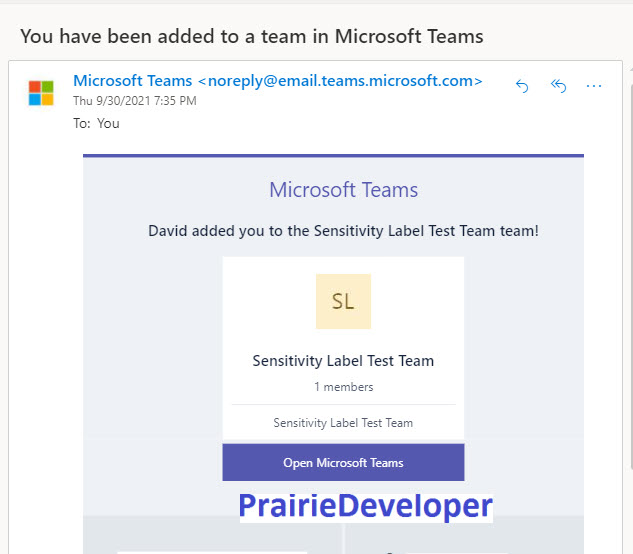Click the Reply all arrow icon
Screen dimensions: 633x554
(558, 86)
